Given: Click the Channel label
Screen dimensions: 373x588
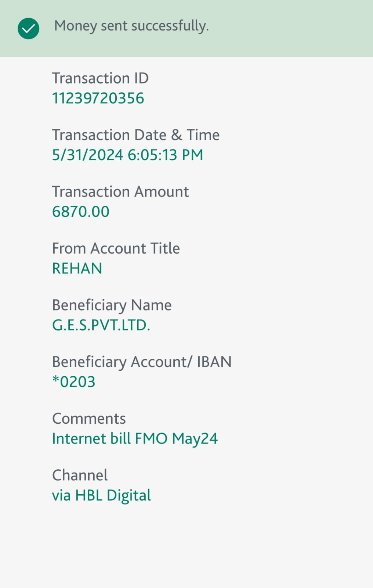Looking at the screenshot, I should [x=80, y=475].
